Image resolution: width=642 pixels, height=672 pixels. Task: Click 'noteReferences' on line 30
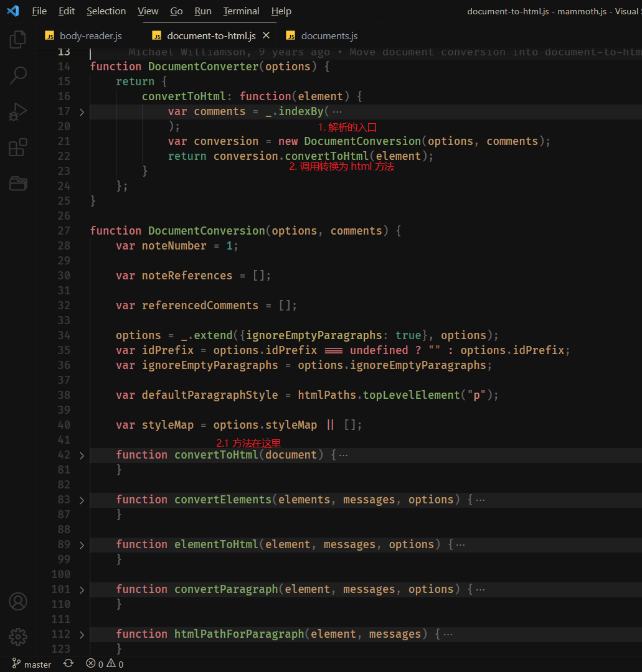tap(187, 276)
